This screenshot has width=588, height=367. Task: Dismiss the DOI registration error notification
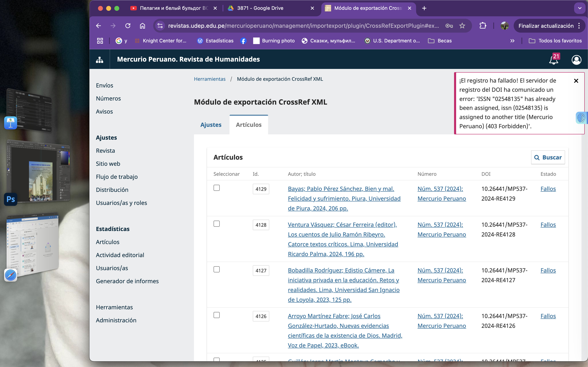point(576,81)
